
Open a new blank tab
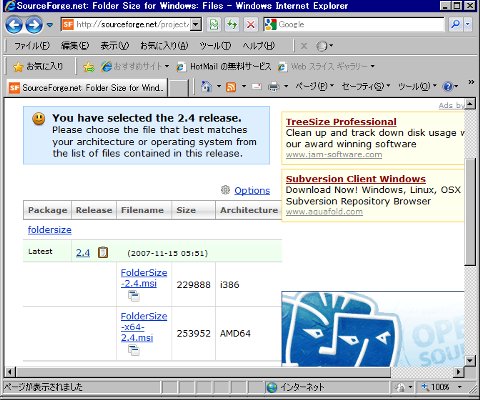(x=178, y=88)
